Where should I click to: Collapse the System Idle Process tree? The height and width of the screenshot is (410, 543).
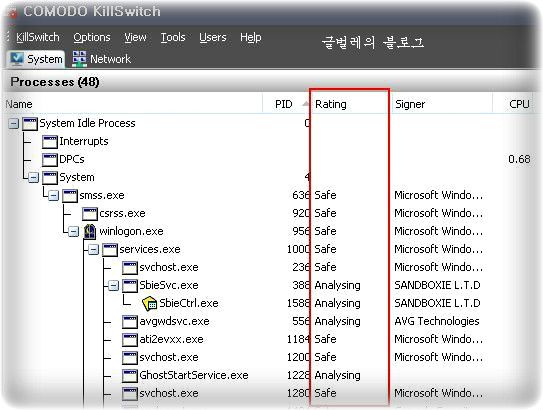(13, 123)
